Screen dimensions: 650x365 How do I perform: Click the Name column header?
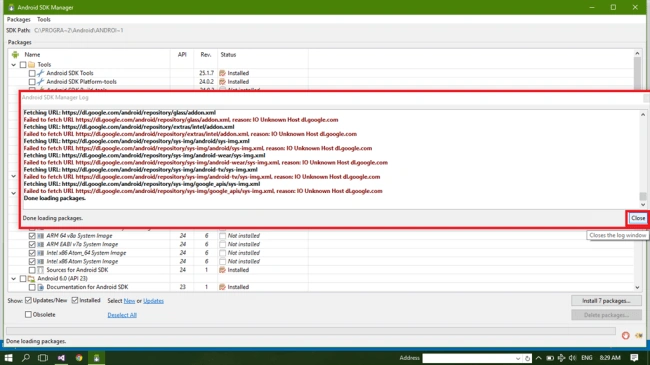32,54
